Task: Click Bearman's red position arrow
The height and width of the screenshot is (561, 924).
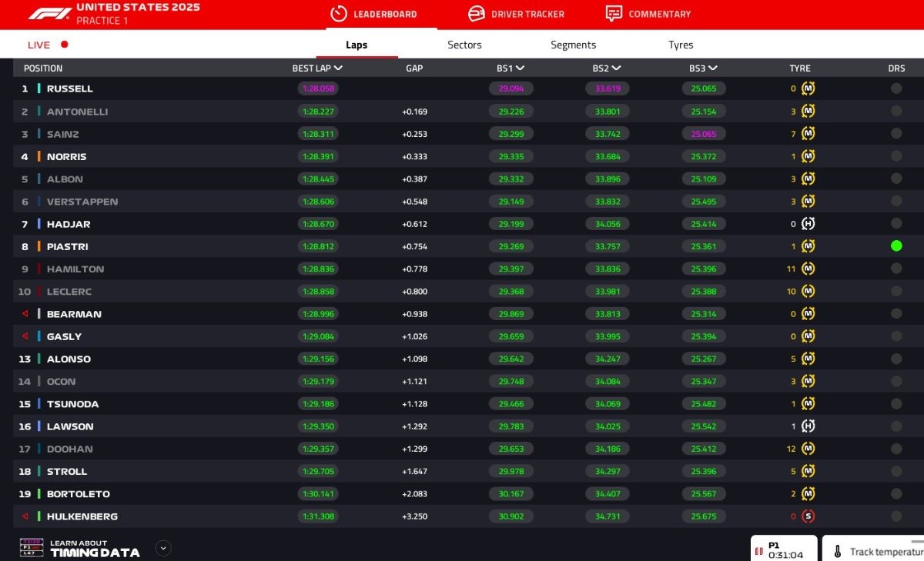Action: point(25,314)
